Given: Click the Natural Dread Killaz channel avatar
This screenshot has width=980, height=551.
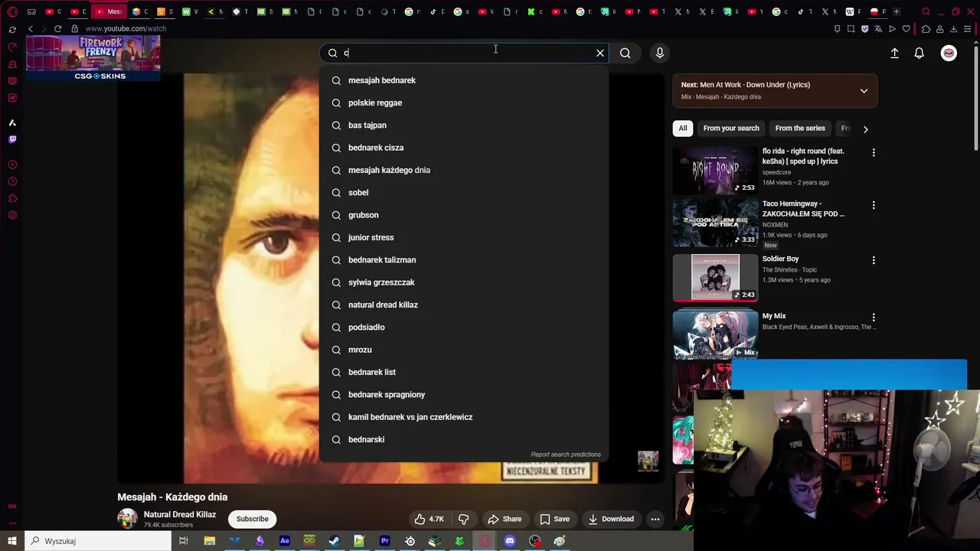Looking at the screenshot, I should pos(128,518).
